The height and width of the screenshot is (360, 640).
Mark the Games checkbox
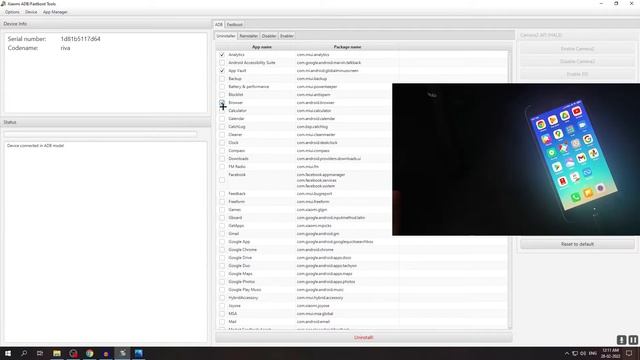222,210
